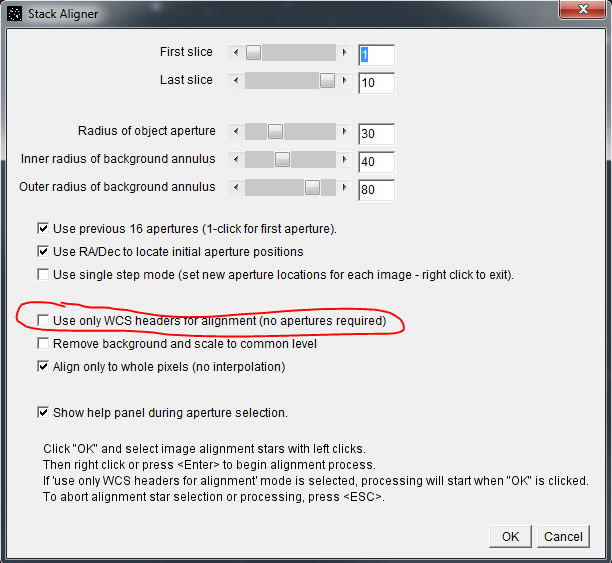Click the Last slice slider thumb
Viewport: 612px width, 563px height.
[x=327, y=81]
